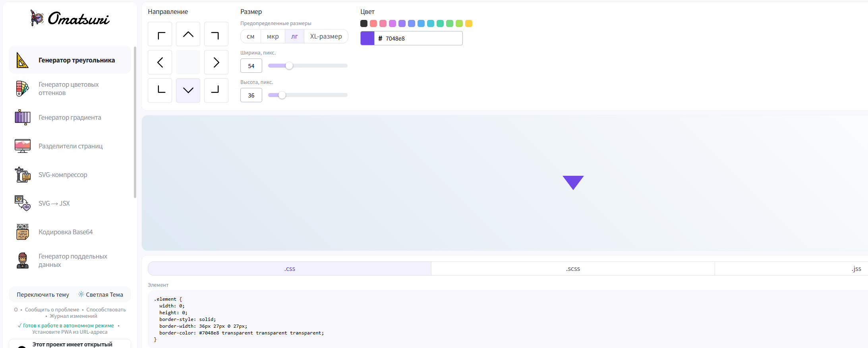Open 'Сообщить о проблеме' link

pos(52,310)
